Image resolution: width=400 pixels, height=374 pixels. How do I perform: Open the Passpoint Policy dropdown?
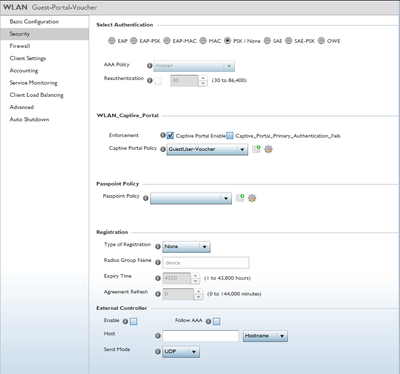click(x=191, y=198)
